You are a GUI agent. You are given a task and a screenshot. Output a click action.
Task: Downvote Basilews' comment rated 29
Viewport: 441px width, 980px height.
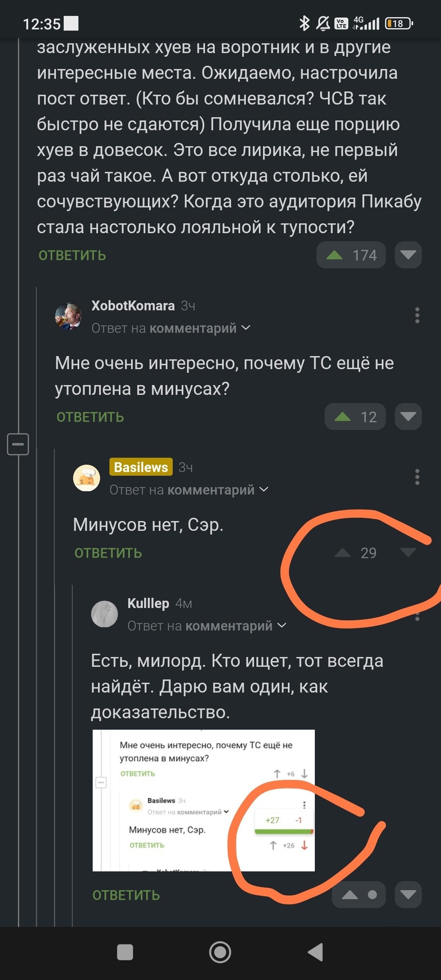pyautogui.click(x=408, y=553)
